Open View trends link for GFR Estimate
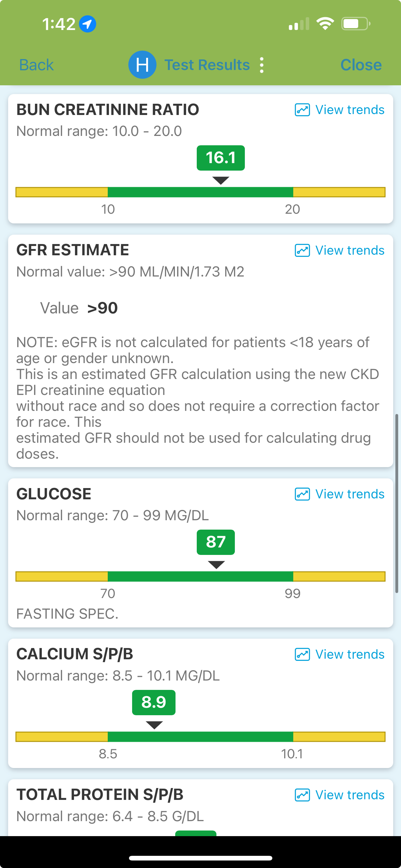Viewport: 401px width, 868px height. [349, 250]
